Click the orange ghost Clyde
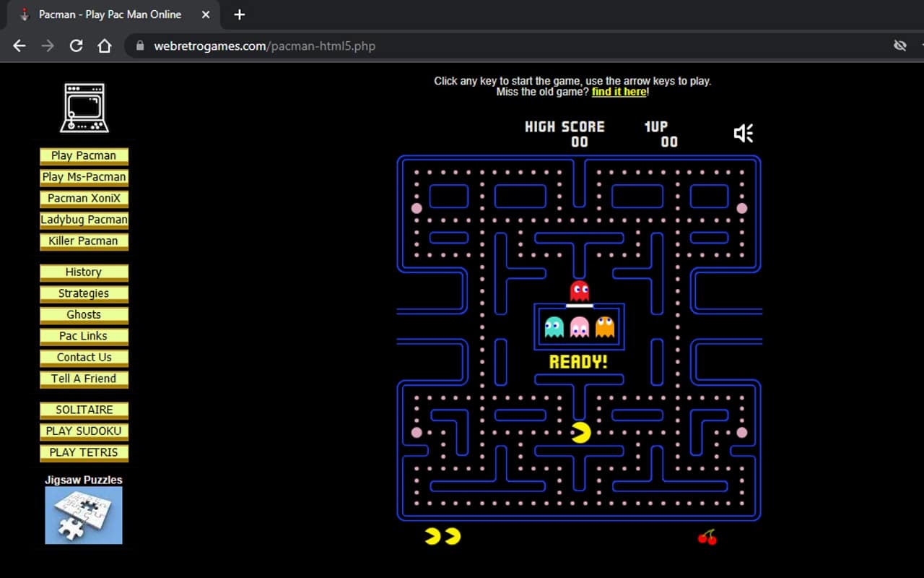924x578 pixels. click(x=605, y=327)
